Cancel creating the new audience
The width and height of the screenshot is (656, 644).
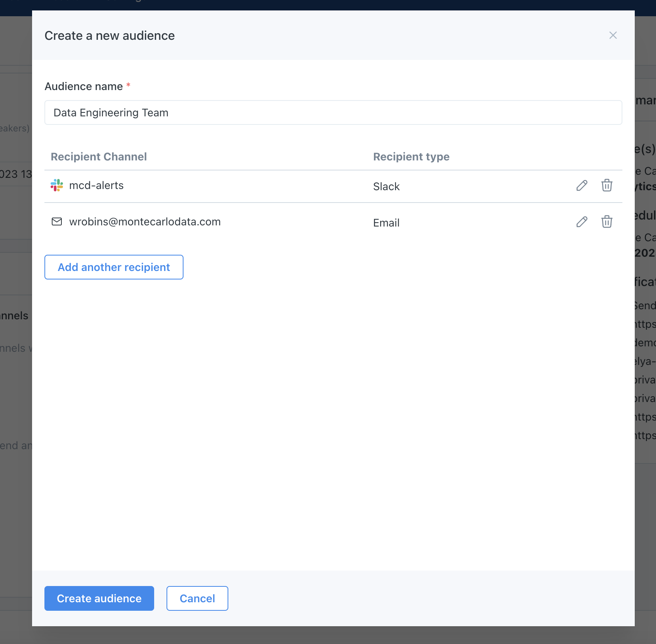(x=197, y=598)
